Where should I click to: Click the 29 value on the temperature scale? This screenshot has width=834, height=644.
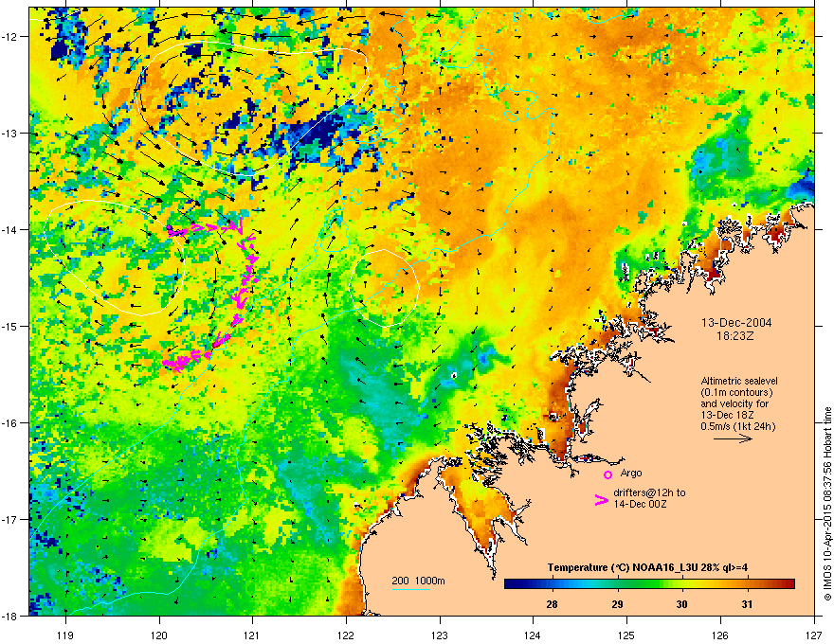tap(617, 604)
